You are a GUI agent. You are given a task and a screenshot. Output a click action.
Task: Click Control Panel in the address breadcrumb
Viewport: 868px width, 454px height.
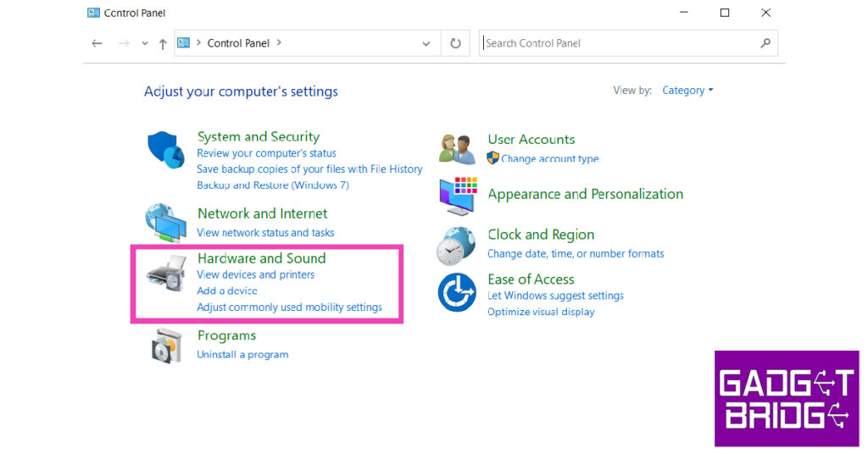tap(238, 43)
